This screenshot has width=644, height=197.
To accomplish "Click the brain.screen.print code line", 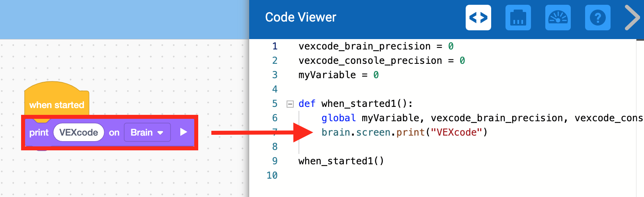I will pos(404,132).
